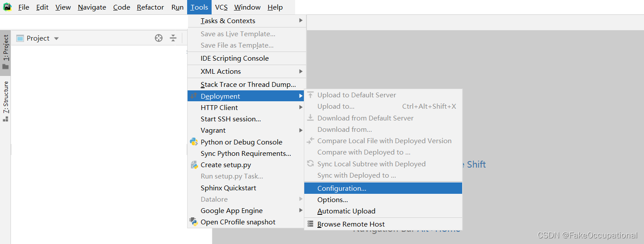
Task: Click the Project folder icon in sidebar
Action: pos(5,67)
